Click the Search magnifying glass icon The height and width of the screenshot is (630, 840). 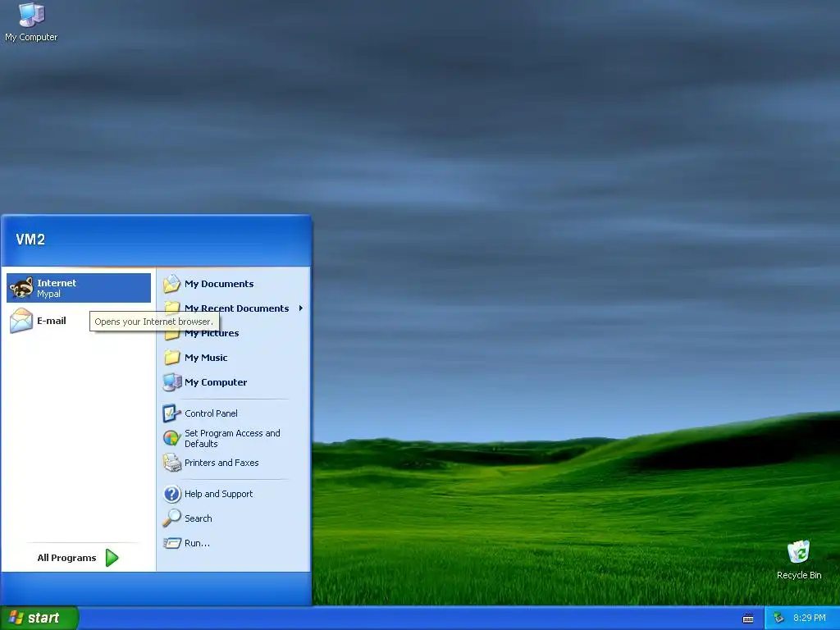coord(172,518)
